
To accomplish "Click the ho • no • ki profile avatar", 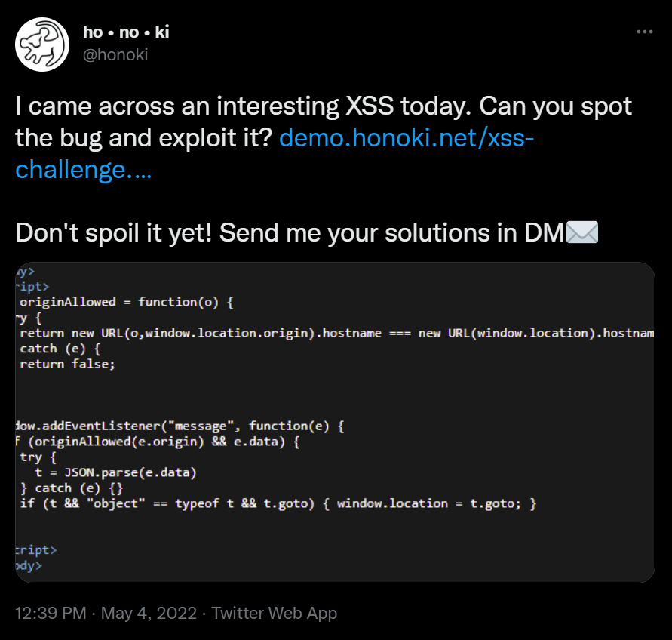I will [x=42, y=44].
